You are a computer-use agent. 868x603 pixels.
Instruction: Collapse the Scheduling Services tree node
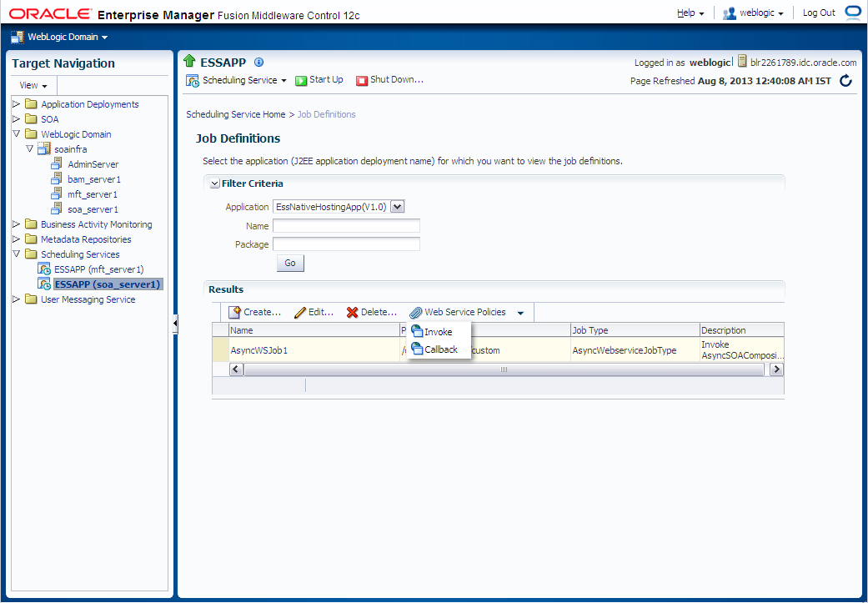(17, 254)
